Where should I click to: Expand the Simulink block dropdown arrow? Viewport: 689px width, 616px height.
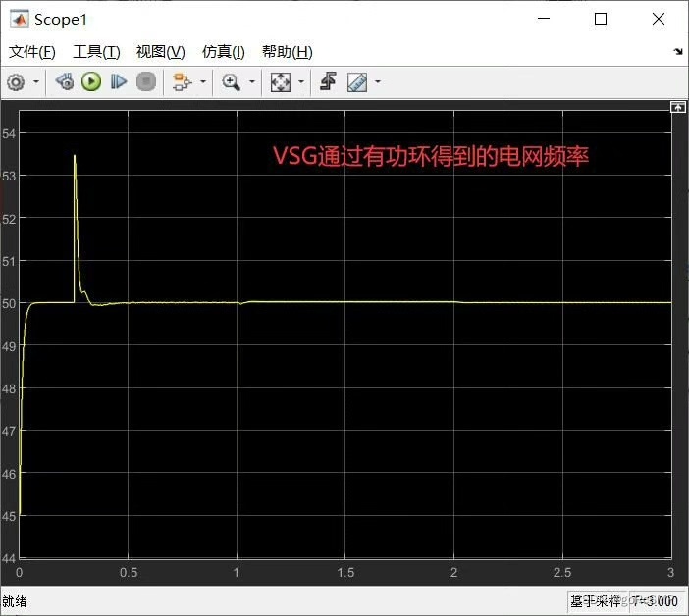(x=203, y=82)
